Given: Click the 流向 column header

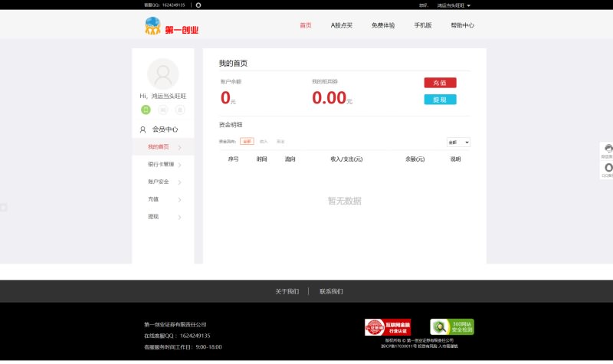Looking at the screenshot, I should click(x=290, y=159).
